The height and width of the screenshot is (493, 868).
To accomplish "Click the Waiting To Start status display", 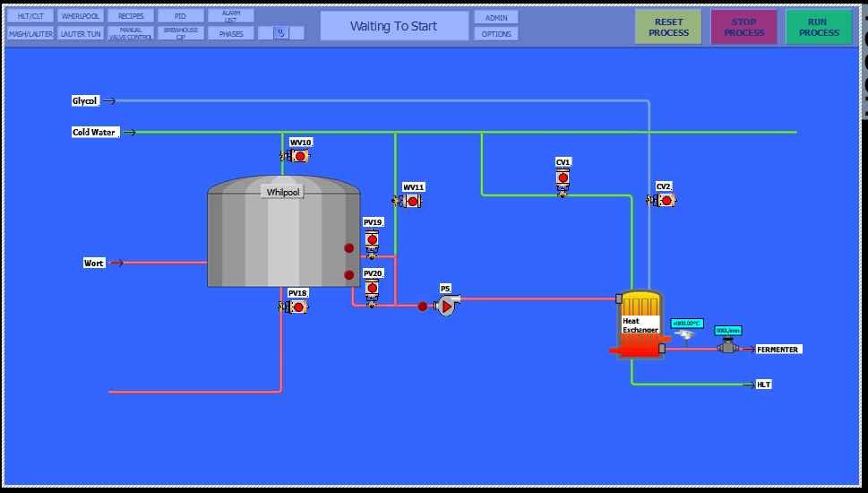I will point(394,26).
